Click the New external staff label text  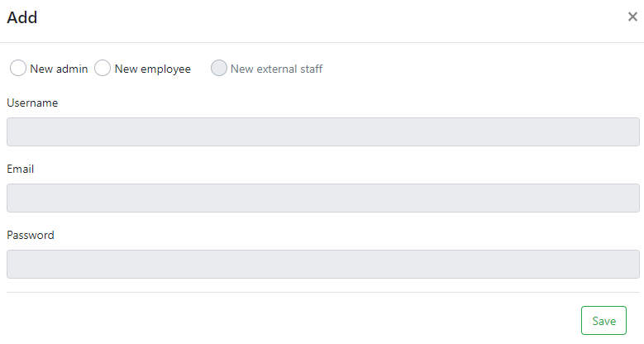coord(276,69)
